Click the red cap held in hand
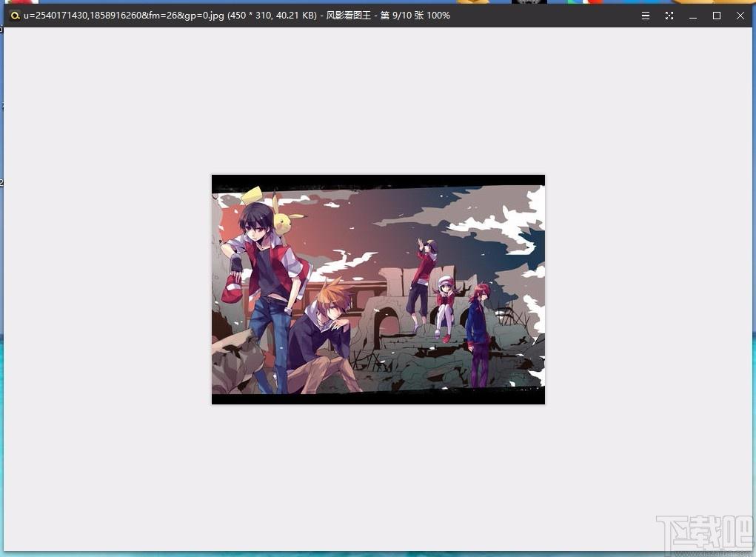This screenshot has height=557, width=756. (233, 288)
